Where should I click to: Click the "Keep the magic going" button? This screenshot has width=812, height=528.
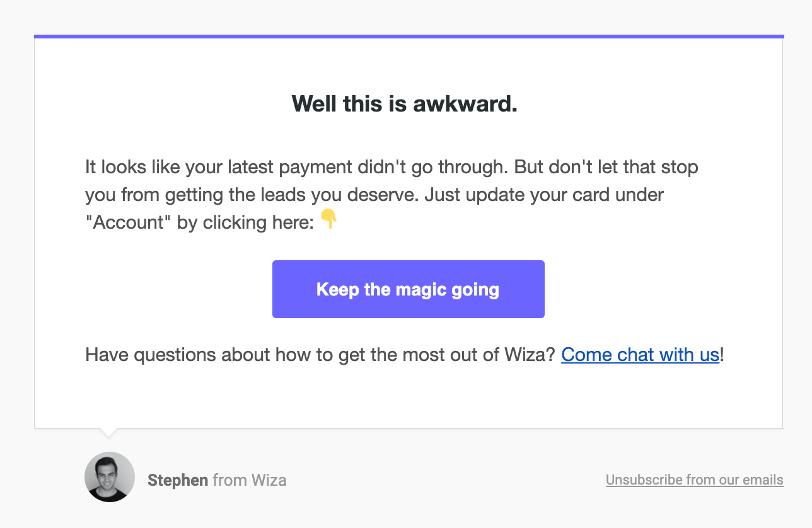coord(408,289)
